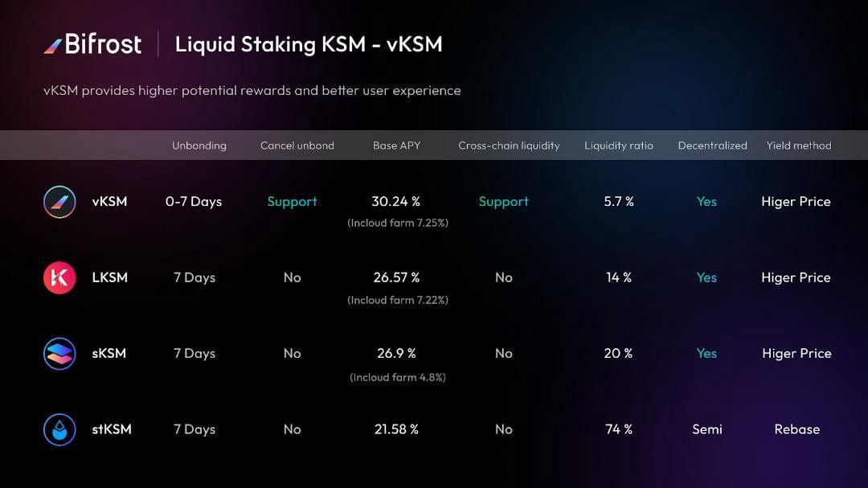Select the Cross-chain liquidity column header
The height and width of the screenshot is (488, 868).
(x=509, y=146)
